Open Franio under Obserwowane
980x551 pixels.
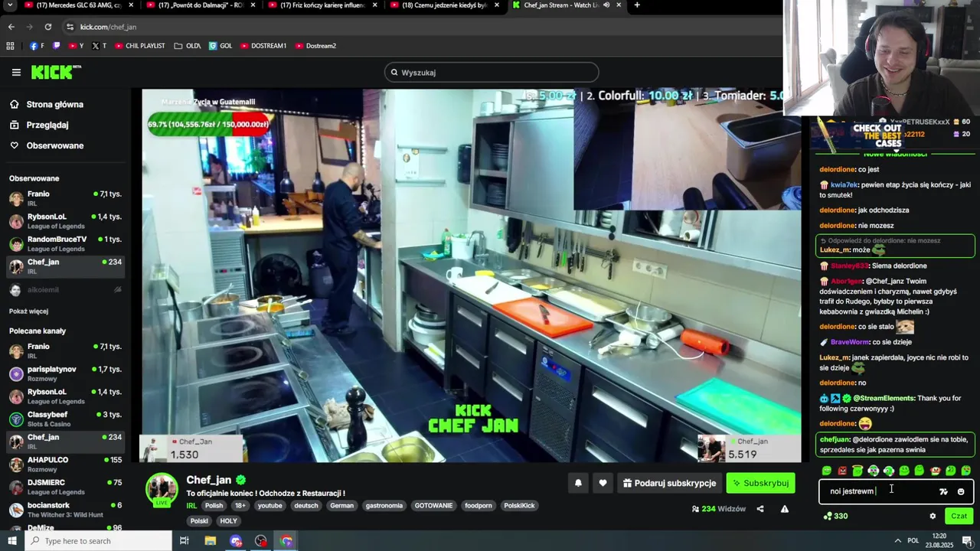pyautogui.click(x=66, y=198)
